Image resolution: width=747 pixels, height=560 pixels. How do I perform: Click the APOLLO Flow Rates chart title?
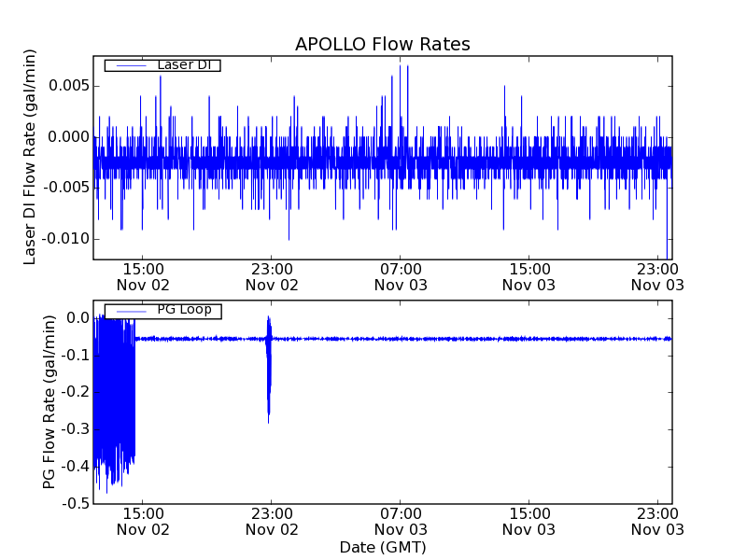[382, 45]
